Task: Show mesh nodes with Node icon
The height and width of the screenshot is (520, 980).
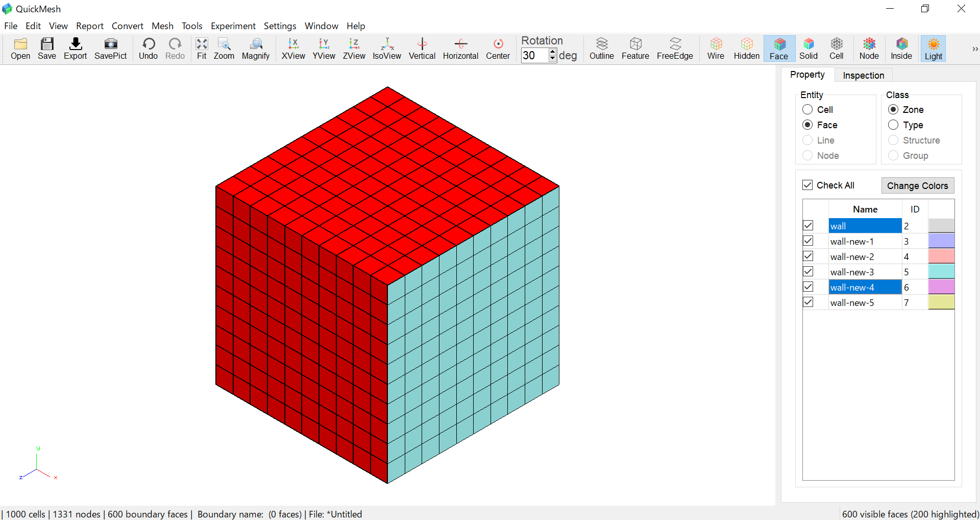Action: [x=869, y=49]
